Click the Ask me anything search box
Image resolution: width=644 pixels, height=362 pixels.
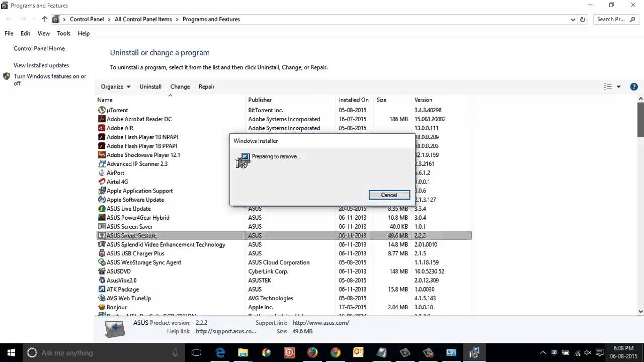103,352
